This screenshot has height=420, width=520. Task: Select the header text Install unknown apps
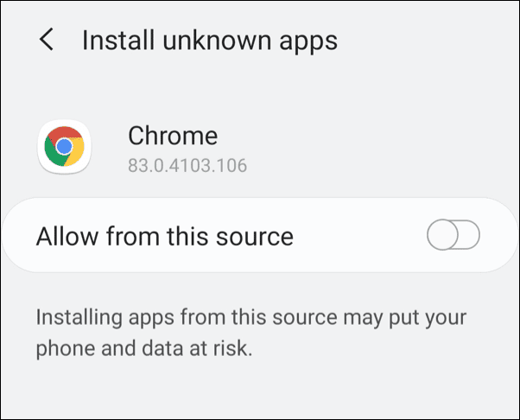[x=210, y=40]
